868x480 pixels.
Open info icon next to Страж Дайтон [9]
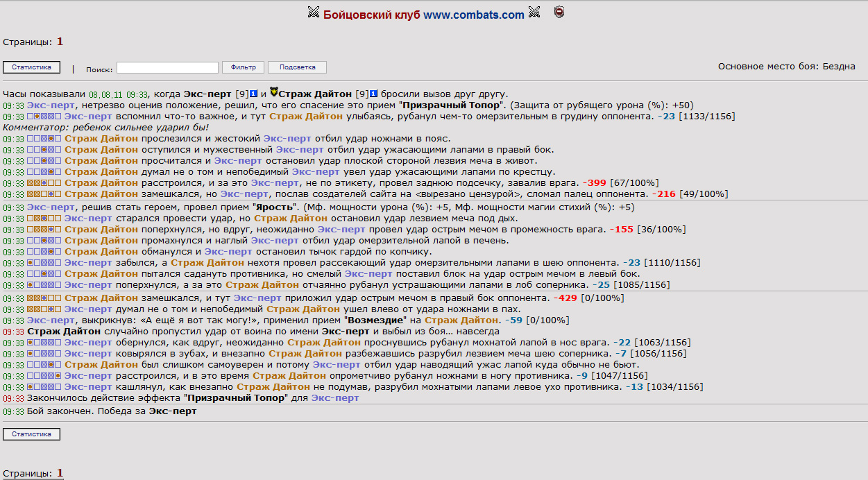pyautogui.click(x=373, y=94)
